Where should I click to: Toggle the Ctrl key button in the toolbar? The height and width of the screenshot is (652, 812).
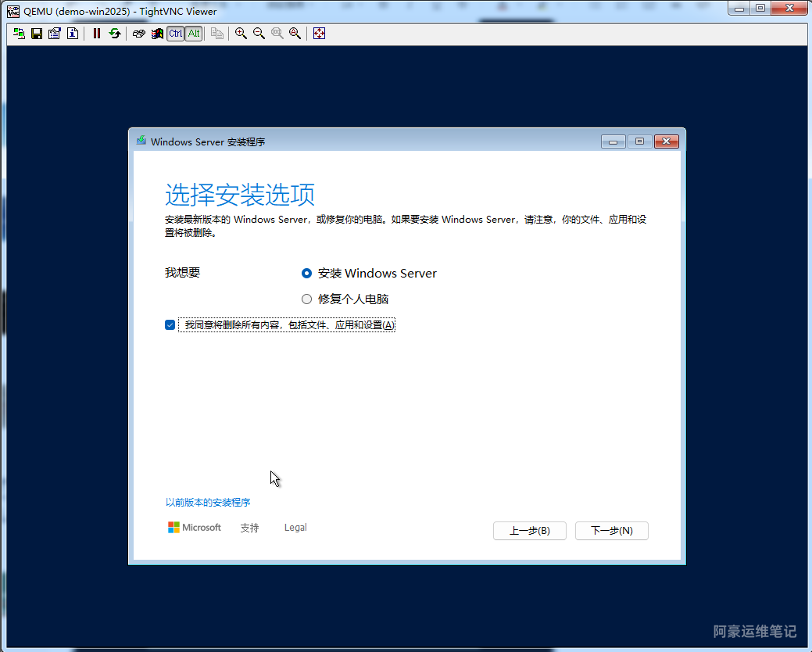(x=175, y=34)
